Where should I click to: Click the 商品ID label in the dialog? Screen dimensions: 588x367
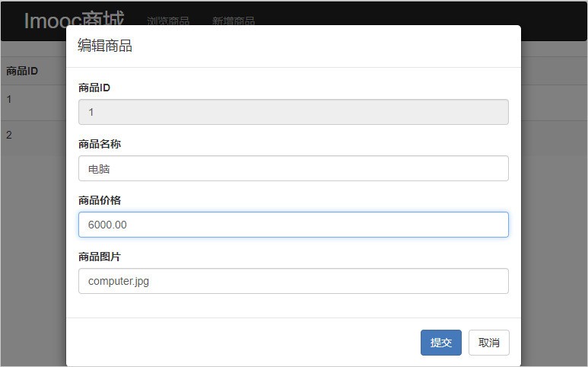[94, 88]
